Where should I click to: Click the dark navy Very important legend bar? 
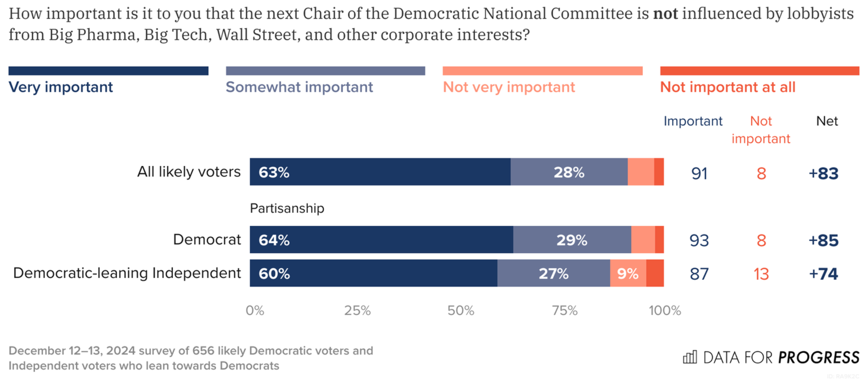click(108, 71)
